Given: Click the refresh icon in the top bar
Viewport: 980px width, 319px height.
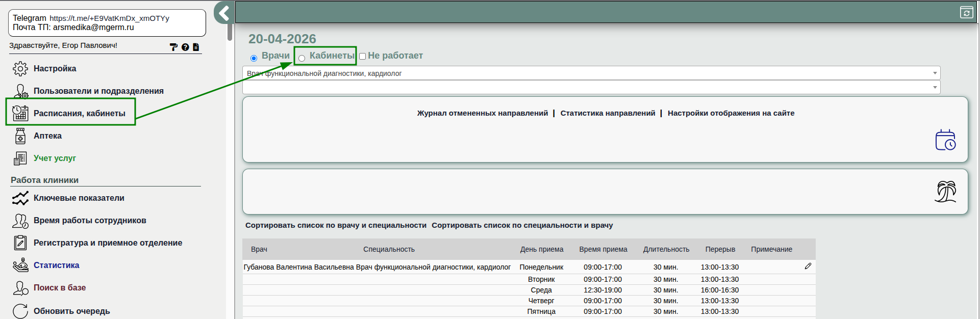Looking at the screenshot, I should click(x=966, y=12).
